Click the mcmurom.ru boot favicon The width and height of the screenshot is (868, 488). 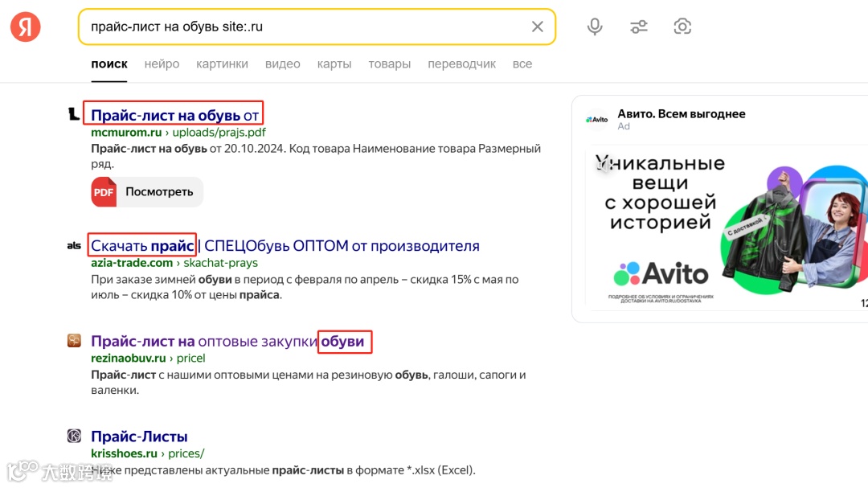click(74, 114)
